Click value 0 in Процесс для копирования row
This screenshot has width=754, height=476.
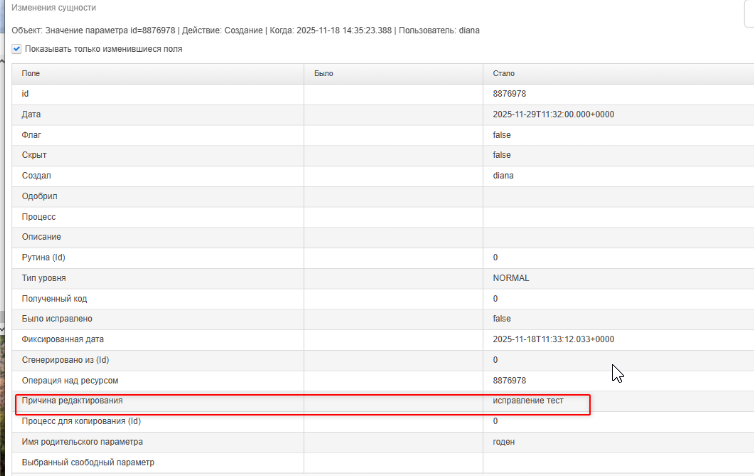(495, 421)
